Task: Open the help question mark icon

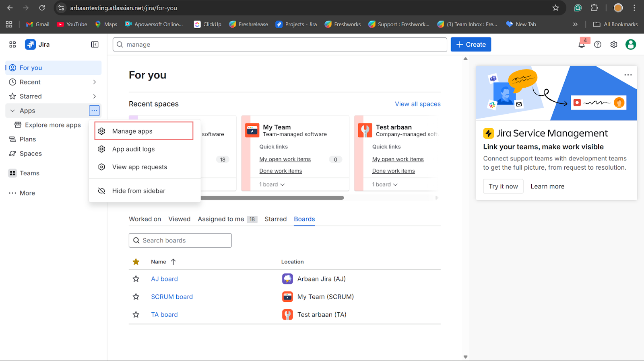Action: (x=598, y=45)
